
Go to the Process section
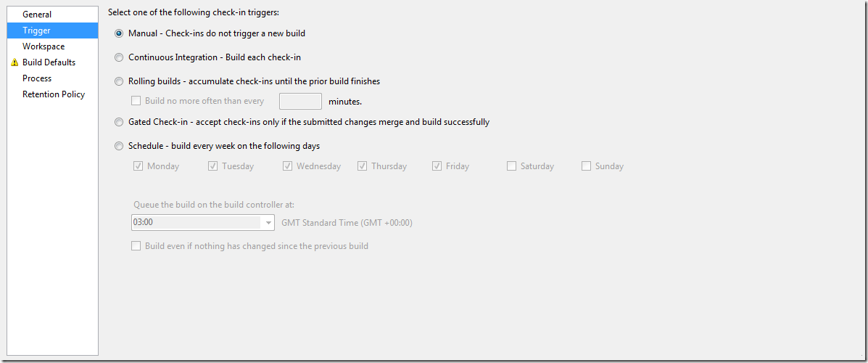[x=37, y=78]
